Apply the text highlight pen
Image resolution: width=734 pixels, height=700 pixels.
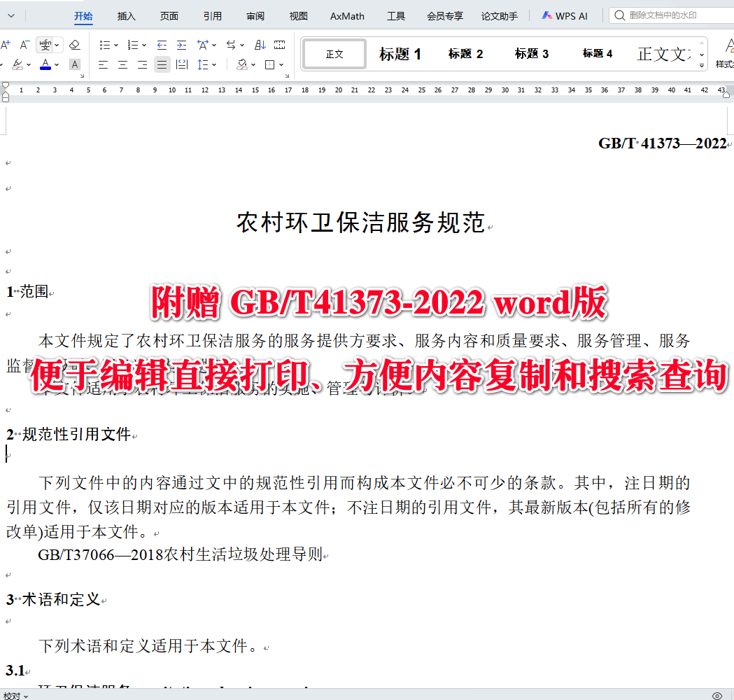(x=17, y=64)
